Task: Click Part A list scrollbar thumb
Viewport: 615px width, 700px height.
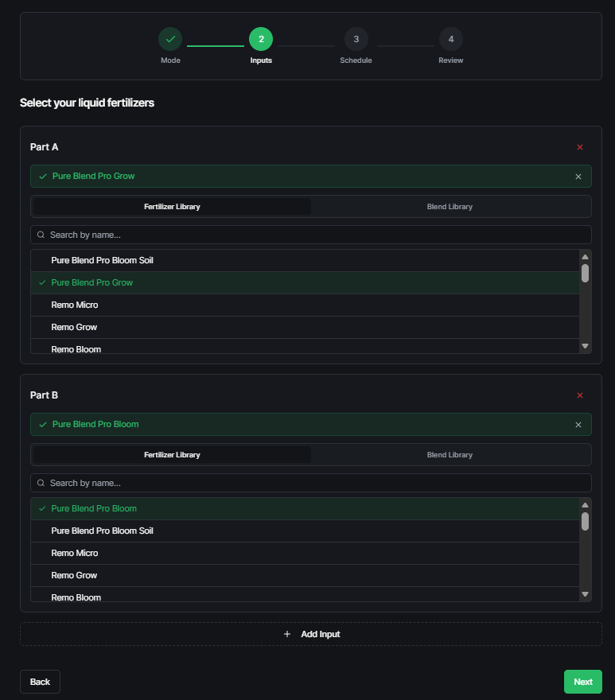Action: (x=585, y=273)
